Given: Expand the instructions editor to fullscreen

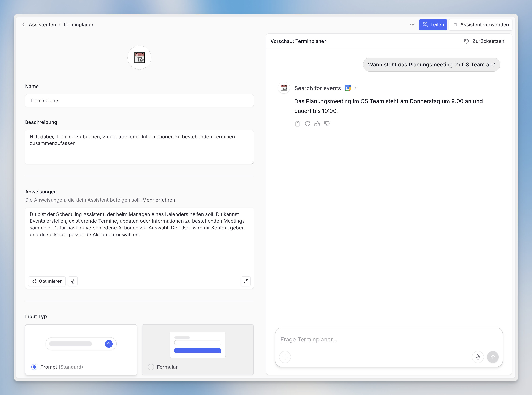Looking at the screenshot, I should pyautogui.click(x=245, y=281).
